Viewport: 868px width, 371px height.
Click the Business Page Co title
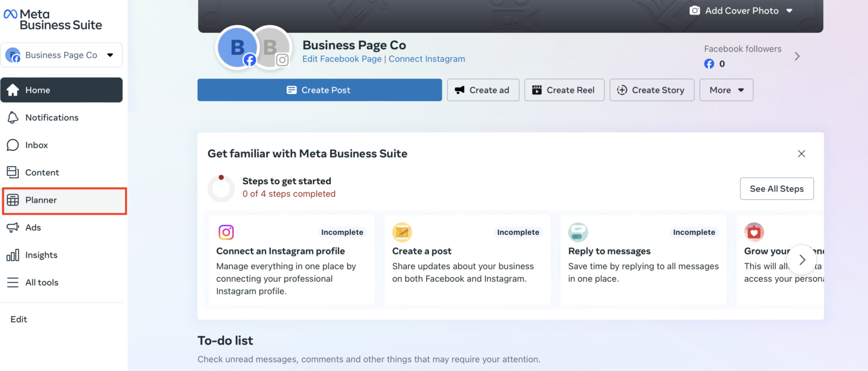click(x=354, y=45)
